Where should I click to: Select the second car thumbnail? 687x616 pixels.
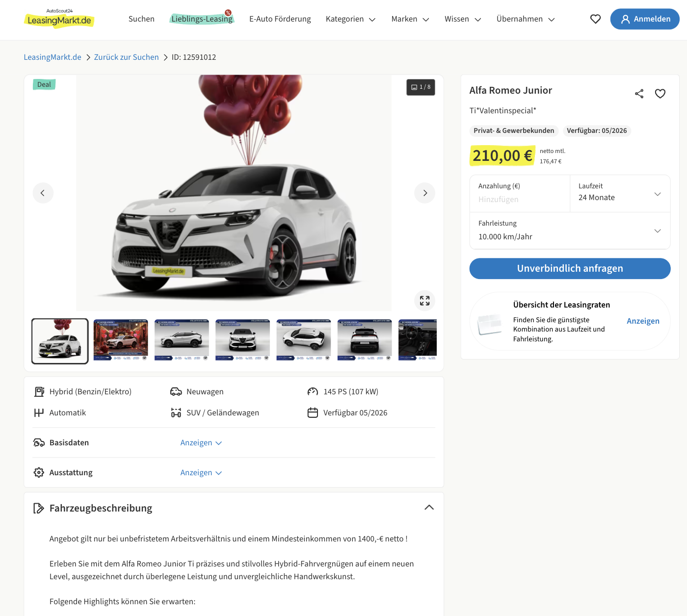point(121,340)
